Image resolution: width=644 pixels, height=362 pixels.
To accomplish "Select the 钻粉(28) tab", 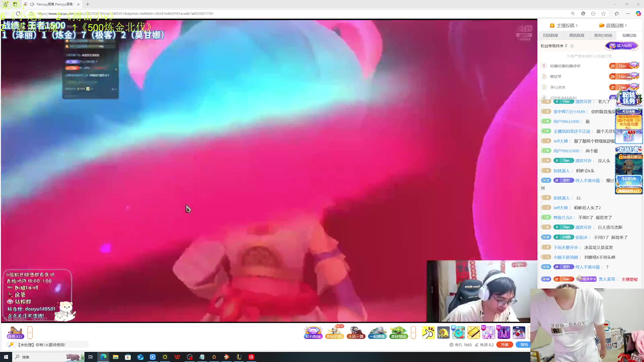I will point(629,35).
